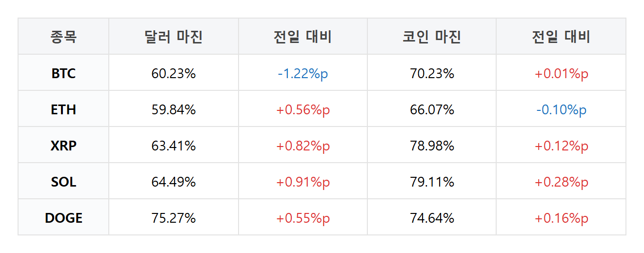Select the DOGE row label
The width and height of the screenshot is (644, 253).
tap(63, 218)
